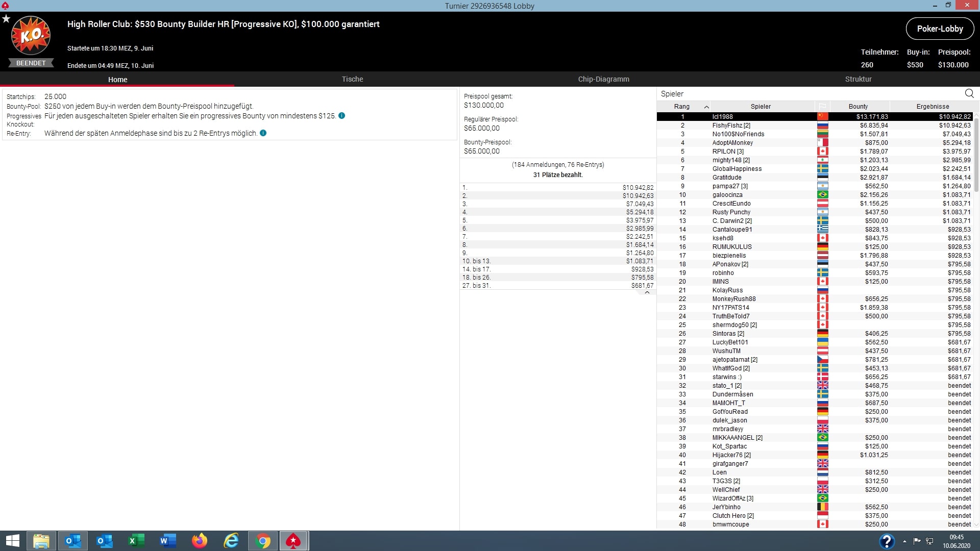Collapse the payout list with chevron

click(x=647, y=293)
